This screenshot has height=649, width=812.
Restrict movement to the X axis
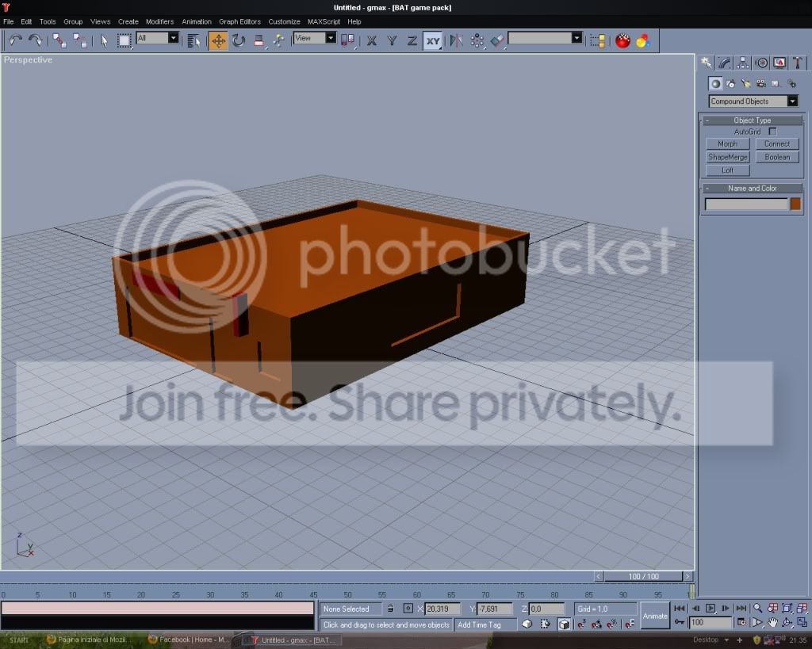coord(371,40)
